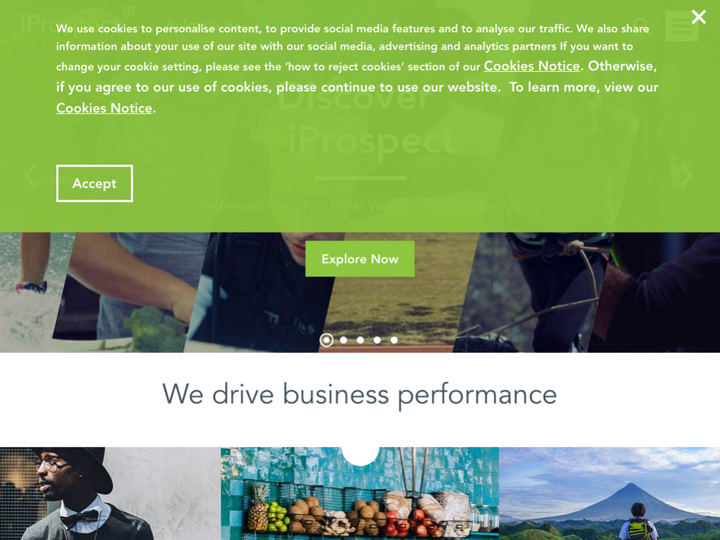Go to previous slide with left arrow
This screenshot has width=720, height=540.
click(x=31, y=175)
